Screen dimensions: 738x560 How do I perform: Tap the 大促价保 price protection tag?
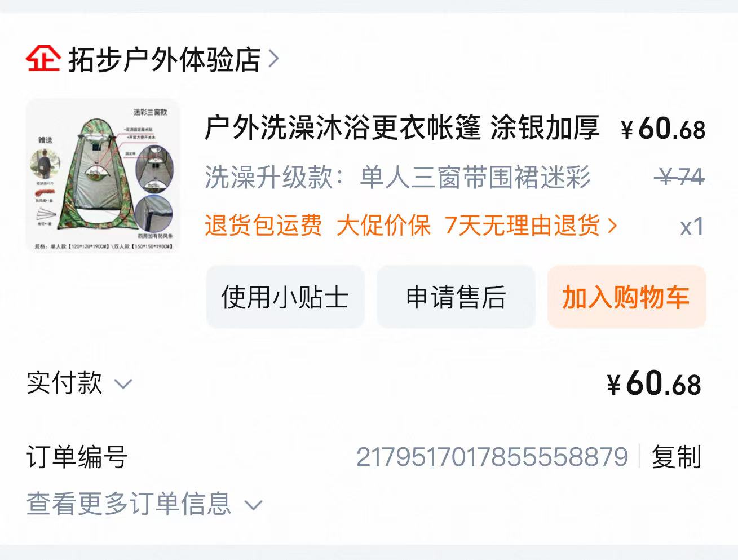383,226
